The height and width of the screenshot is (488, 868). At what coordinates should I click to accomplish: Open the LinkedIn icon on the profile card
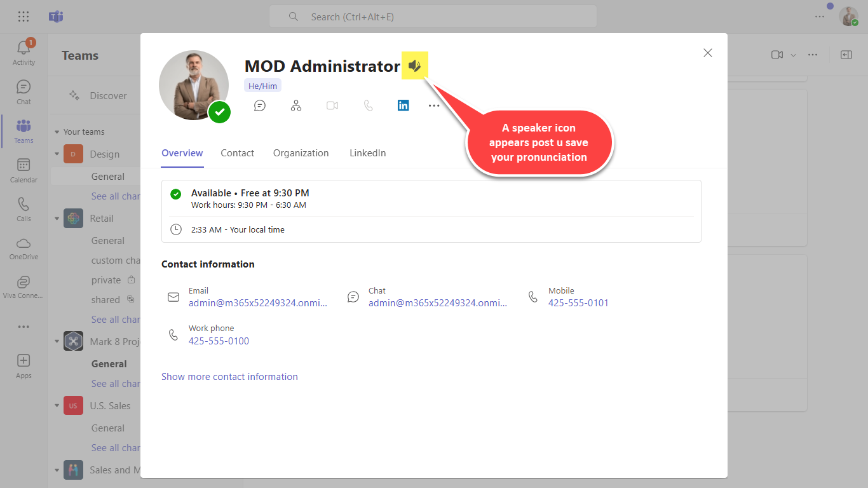point(403,105)
